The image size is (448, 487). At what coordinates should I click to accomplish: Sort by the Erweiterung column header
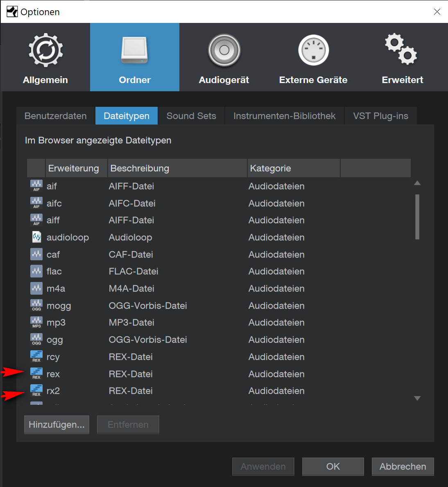click(77, 168)
